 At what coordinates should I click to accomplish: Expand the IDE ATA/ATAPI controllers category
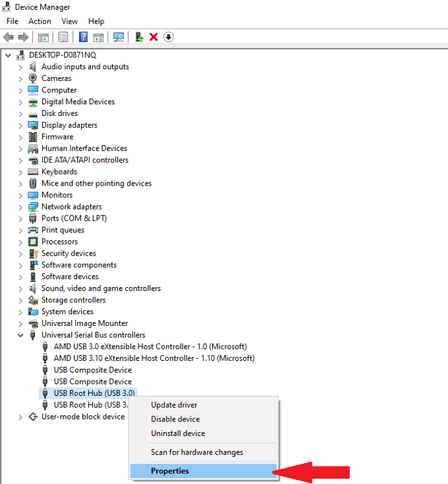point(20,161)
